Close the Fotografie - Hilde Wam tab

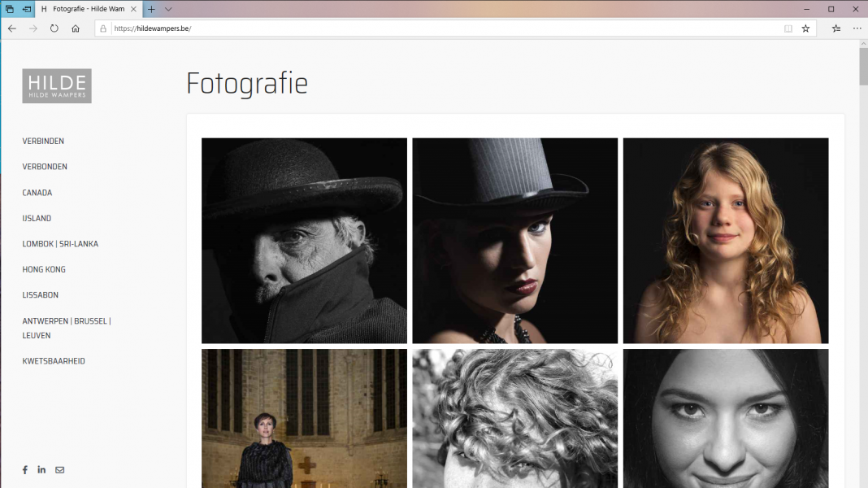[133, 9]
